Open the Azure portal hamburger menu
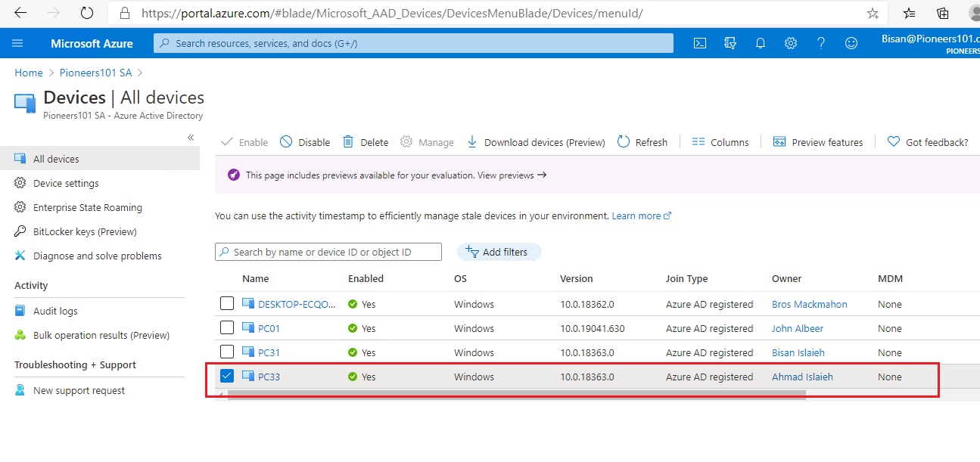Screen dimensions: 980x462 pos(18,43)
